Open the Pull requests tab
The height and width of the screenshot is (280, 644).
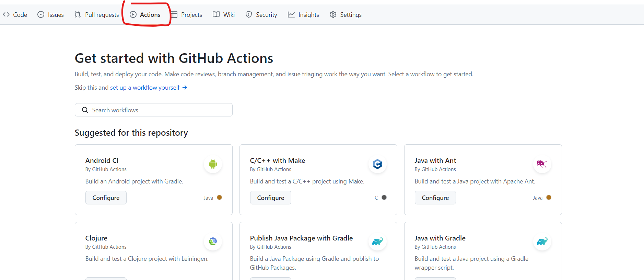(97, 15)
